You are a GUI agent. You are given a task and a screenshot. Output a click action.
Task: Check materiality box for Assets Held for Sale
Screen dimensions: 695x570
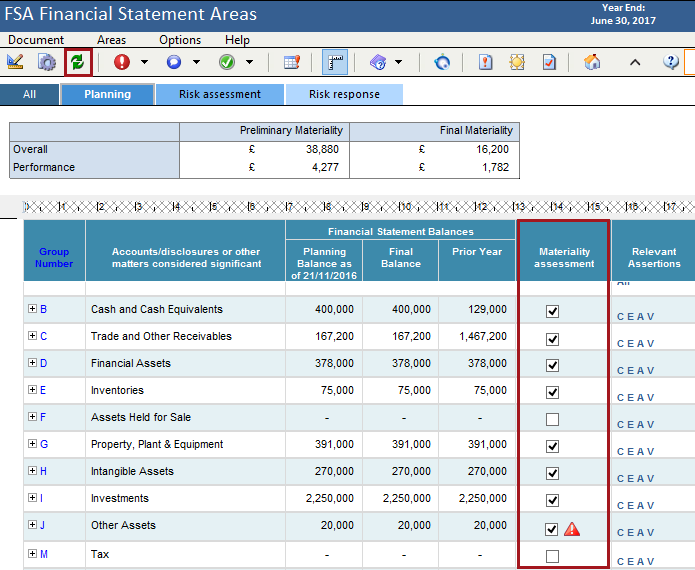point(552,419)
